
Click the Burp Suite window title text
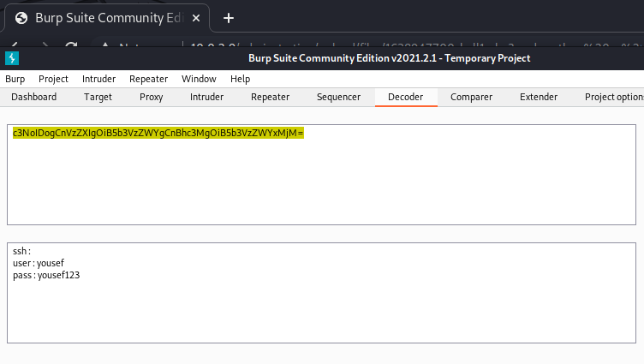pos(390,58)
